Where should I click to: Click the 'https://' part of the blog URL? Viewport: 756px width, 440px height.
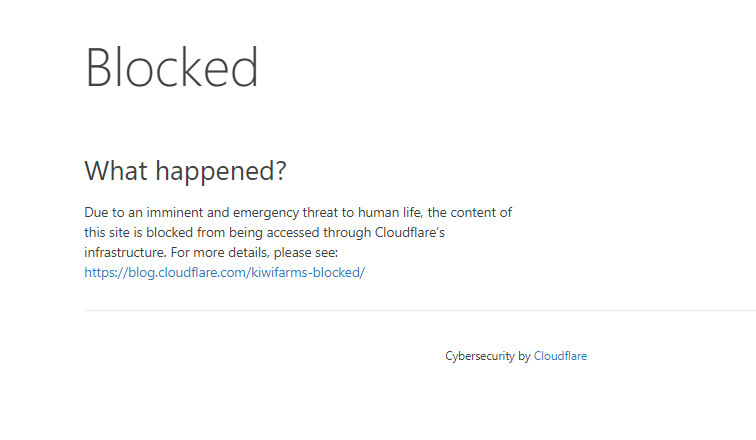pyautogui.click(x=106, y=273)
